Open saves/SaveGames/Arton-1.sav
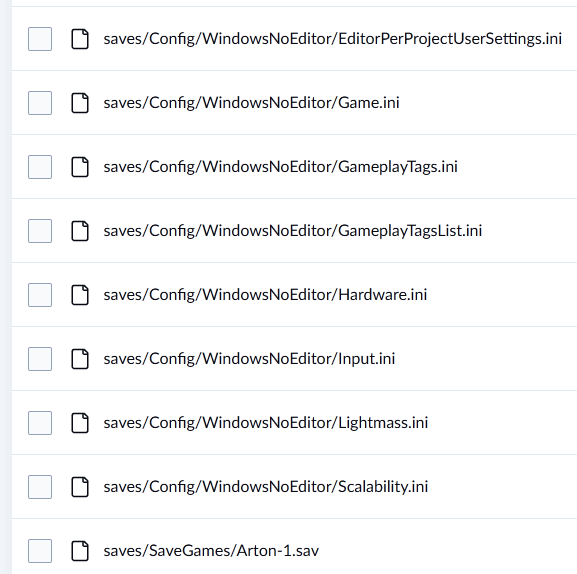The image size is (577, 574). pyautogui.click(x=211, y=551)
